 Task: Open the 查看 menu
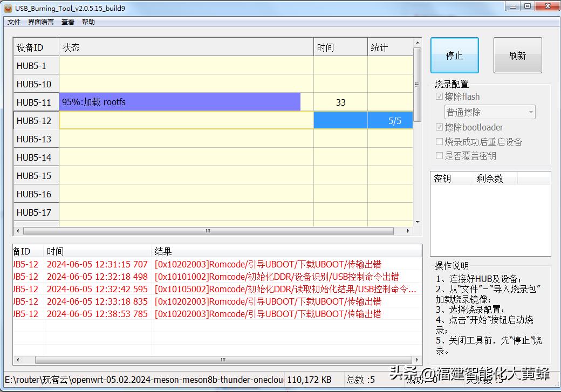pos(67,22)
